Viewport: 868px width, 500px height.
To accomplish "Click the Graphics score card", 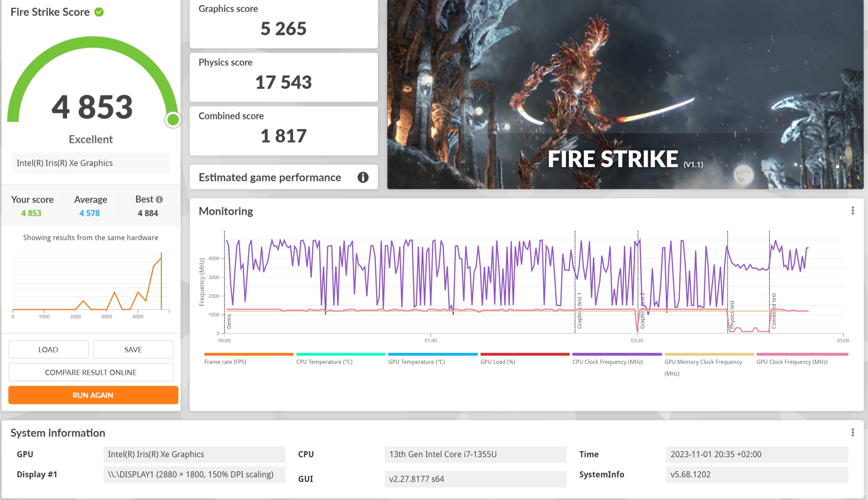I will 283,24.
